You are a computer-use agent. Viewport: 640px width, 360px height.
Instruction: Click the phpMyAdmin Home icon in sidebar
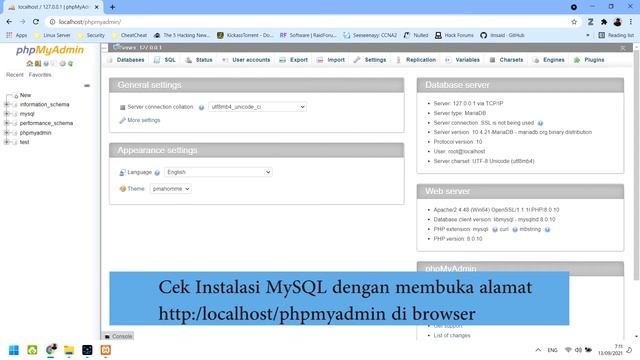pos(29,64)
